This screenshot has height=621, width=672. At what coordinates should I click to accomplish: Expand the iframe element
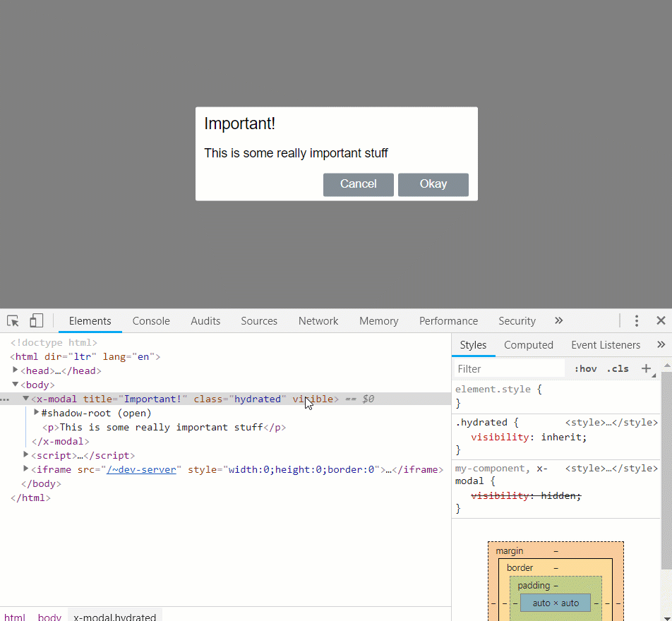point(25,469)
